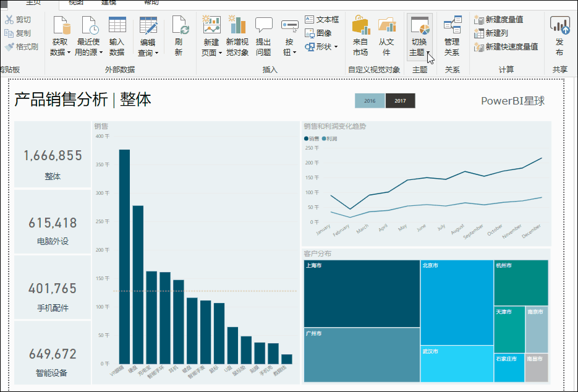The width and height of the screenshot is (578, 392).
Task: Click the 产品销售分析 | 整体 title
Action: (x=83, y=100)
